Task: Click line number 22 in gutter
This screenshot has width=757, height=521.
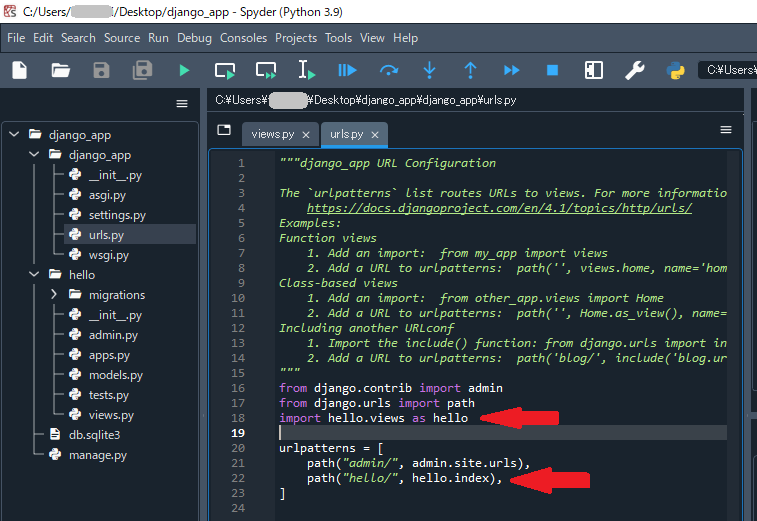Action: coord(238,478)
